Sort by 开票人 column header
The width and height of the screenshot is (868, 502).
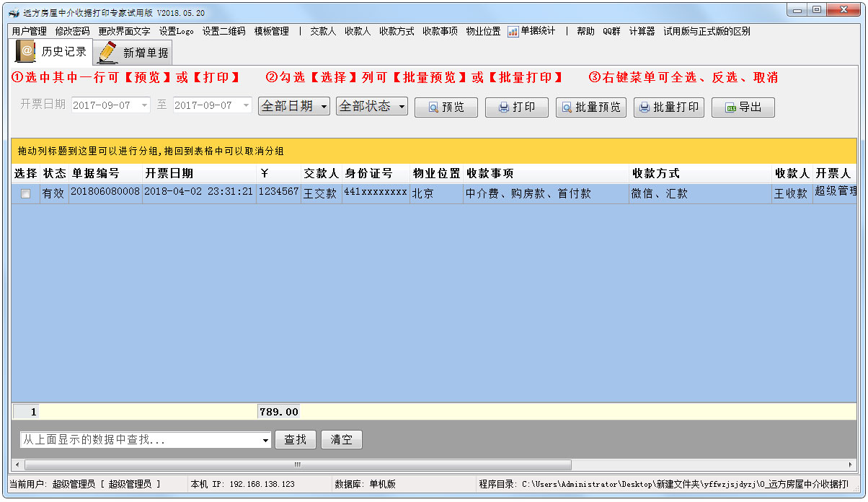834,174
